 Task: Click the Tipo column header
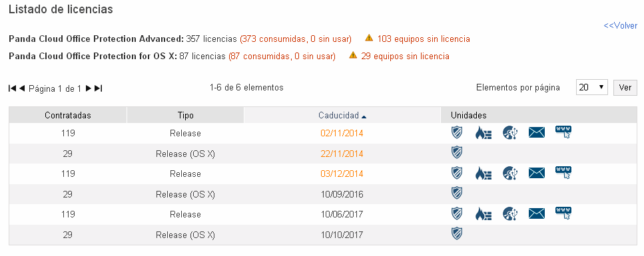pos(185,115)
